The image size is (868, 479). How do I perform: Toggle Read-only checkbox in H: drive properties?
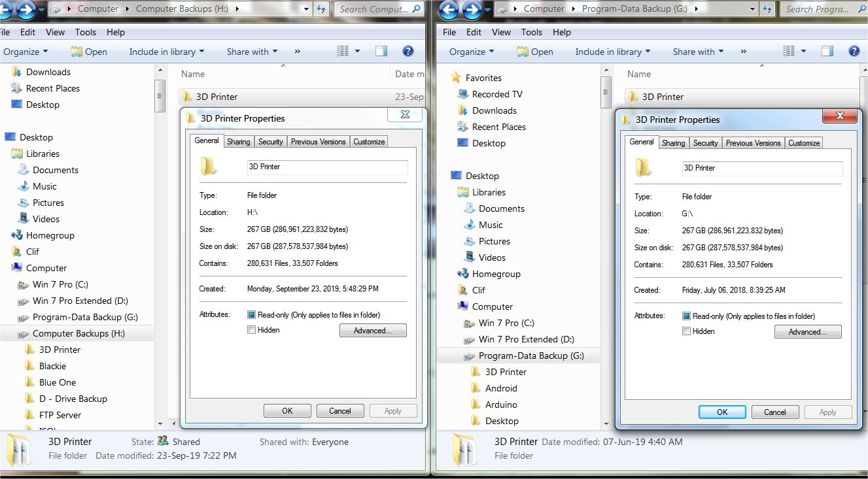pos(252,315)
